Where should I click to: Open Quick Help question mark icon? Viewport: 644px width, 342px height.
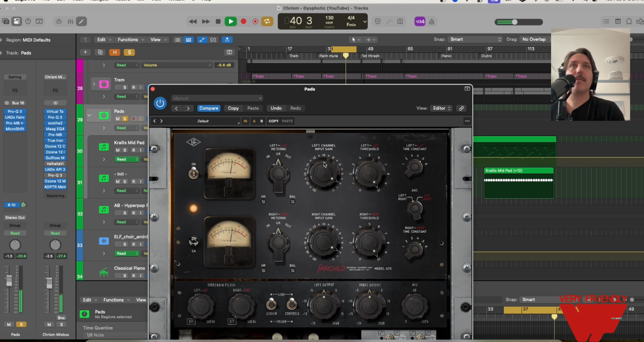click(28, 21)
